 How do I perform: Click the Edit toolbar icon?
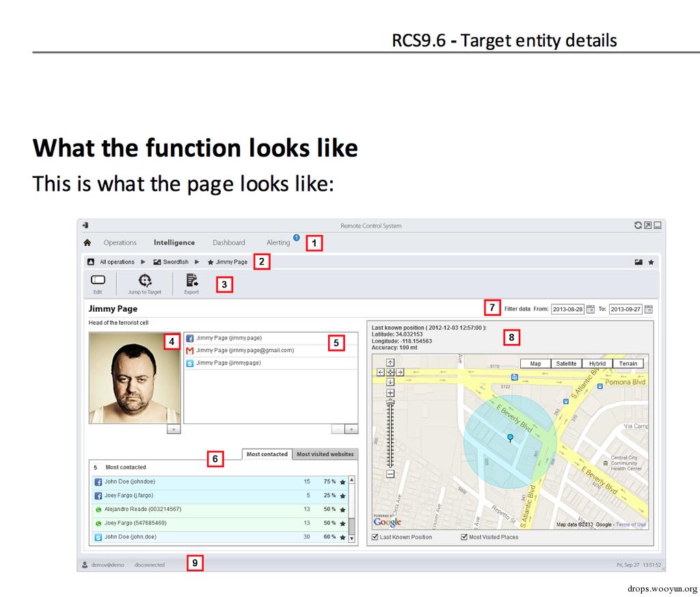tap(98, 280)
